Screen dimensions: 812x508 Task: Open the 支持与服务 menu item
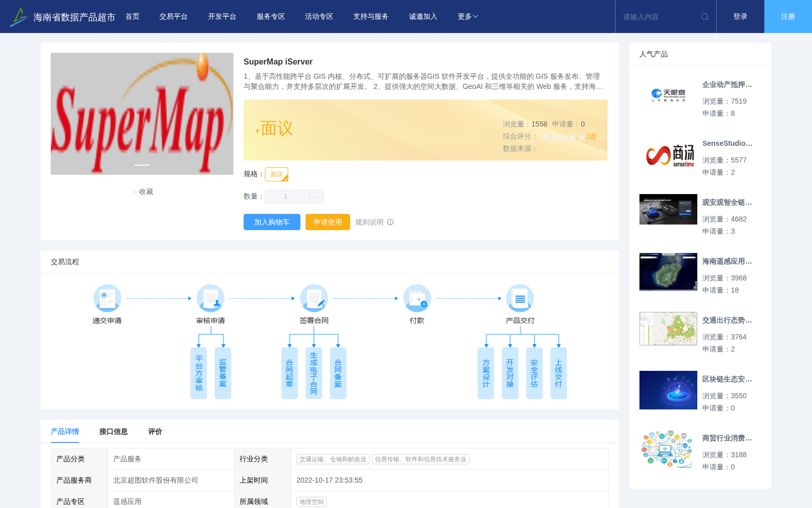[x=371, y=17]
